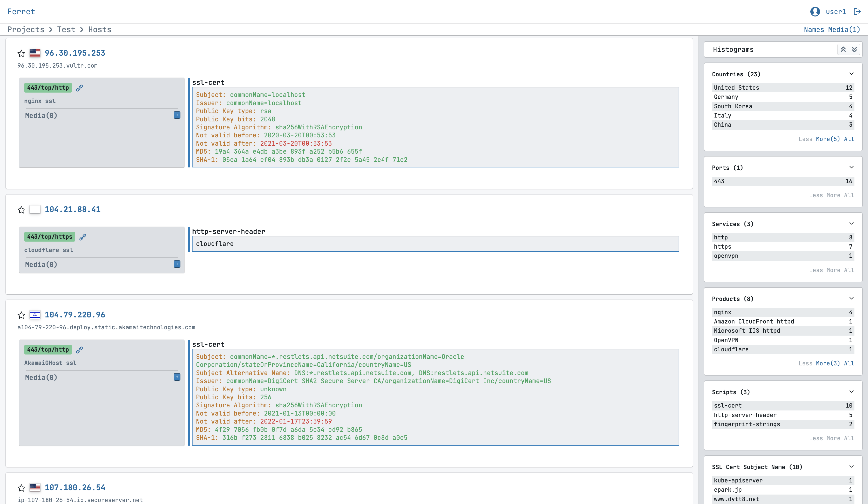This screenshot has width=868, height=504.
Task: Show All countries
Action: pyautogui.click(x=849, y=139)
